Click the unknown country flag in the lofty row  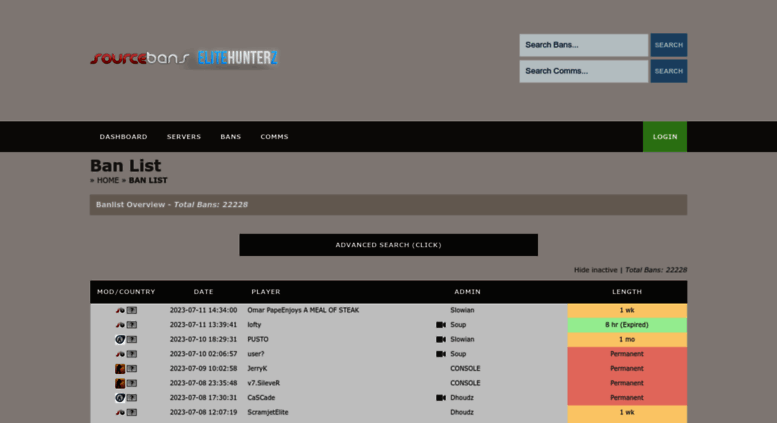[132, 325]
